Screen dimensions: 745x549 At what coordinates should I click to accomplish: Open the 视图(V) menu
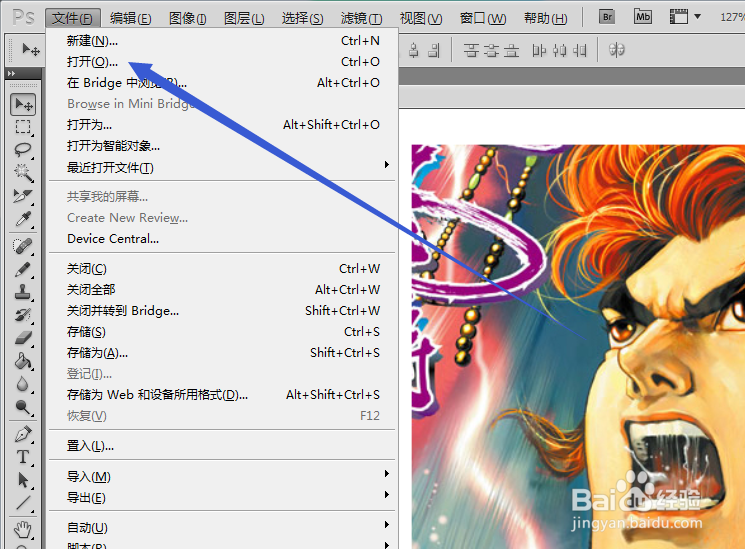pos(421,18)
